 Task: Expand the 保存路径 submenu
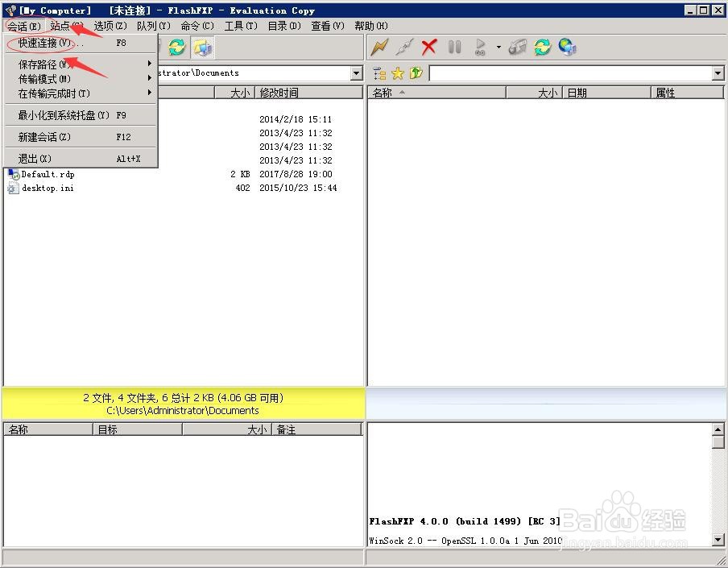[x=81, y=64]
